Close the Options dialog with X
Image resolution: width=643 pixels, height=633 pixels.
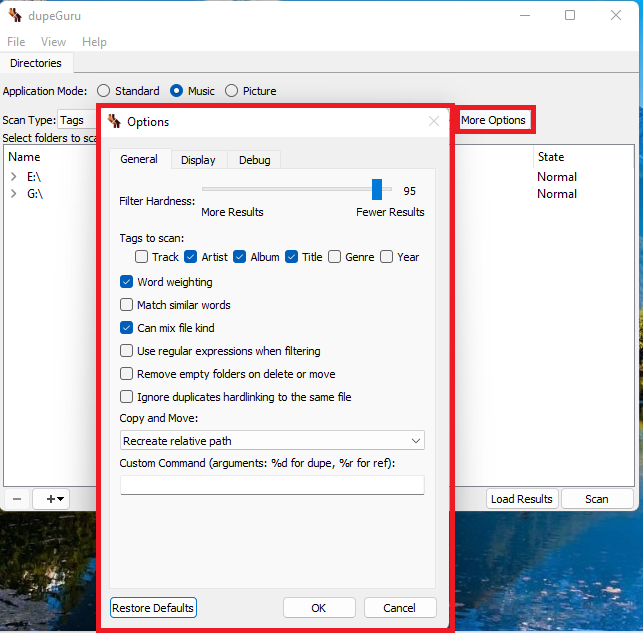point(434,121)
